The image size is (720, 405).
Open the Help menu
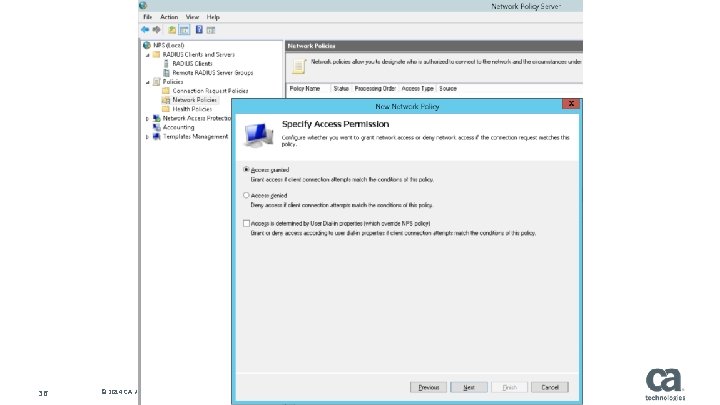pos(213,17)
